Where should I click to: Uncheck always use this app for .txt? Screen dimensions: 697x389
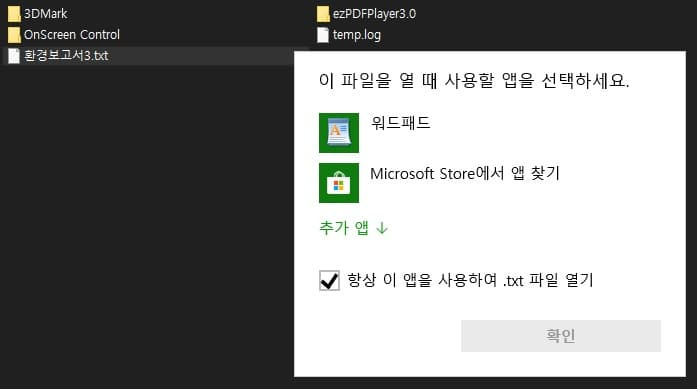coord(329,281)
